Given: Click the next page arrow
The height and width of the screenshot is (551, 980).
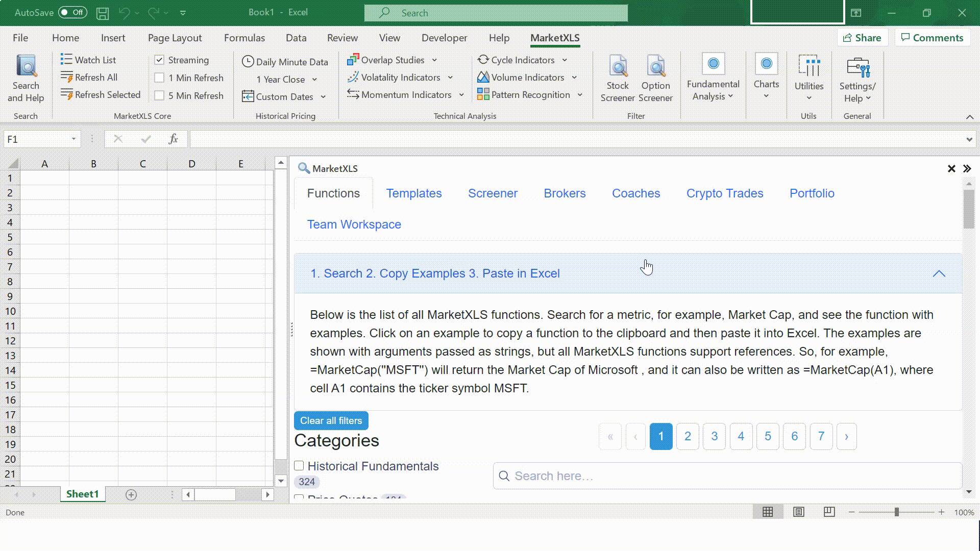Looking at the screenshot, I should tap(846, 436).
